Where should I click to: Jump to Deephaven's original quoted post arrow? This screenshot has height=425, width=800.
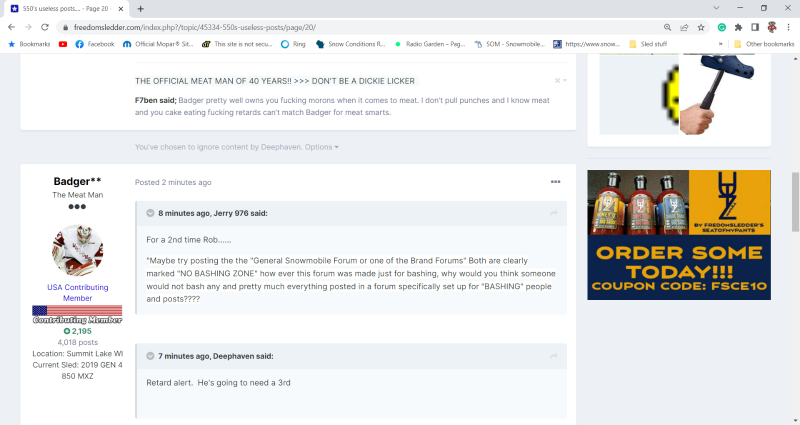tap(553, 356)
